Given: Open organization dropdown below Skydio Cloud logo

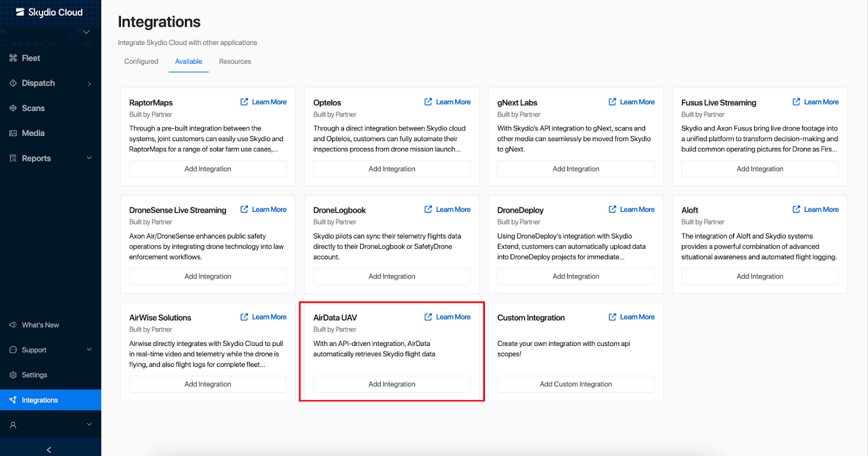Looking at the screenshot, I should point(86,32).
